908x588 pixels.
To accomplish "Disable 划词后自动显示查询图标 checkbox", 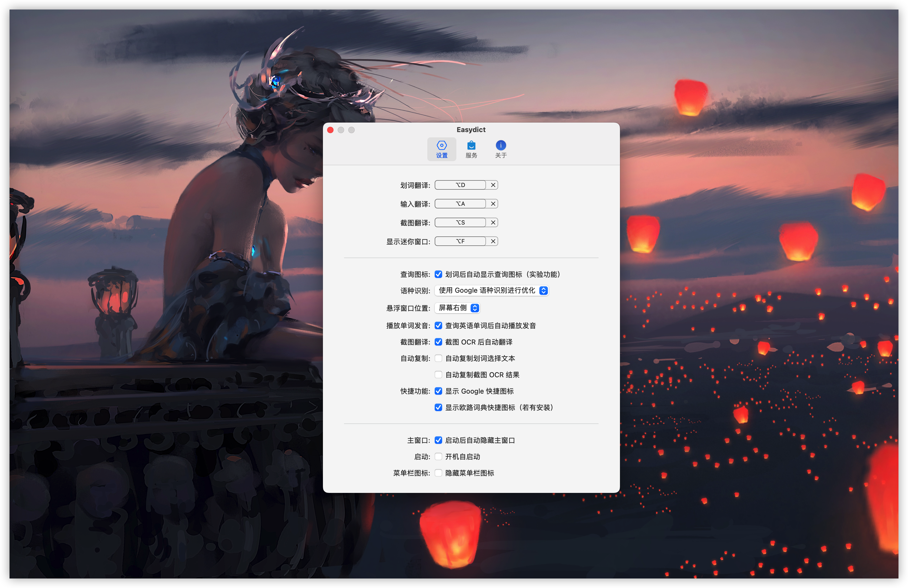I will 438,274.
